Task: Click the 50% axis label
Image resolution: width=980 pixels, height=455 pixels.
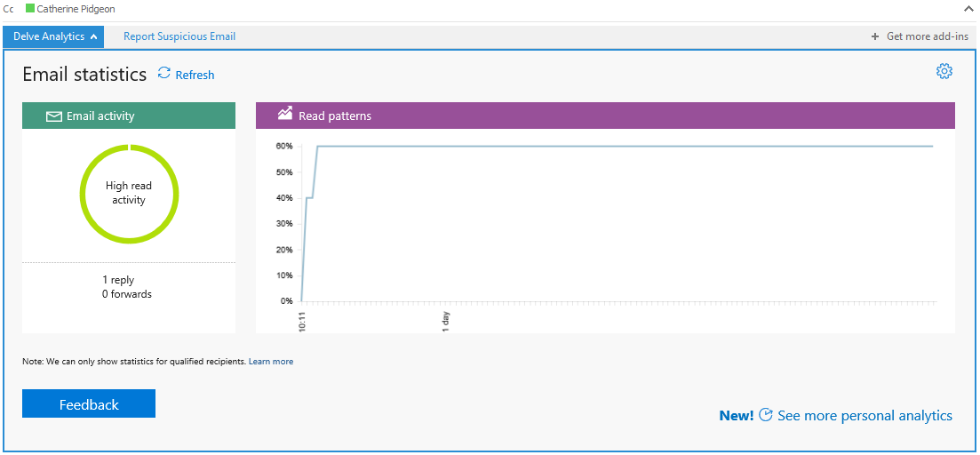Action: 284,172
